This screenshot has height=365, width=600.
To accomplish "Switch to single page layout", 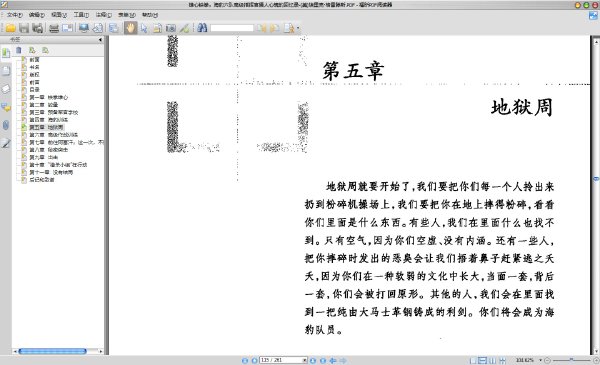I will pyautogui.click(x=473, y=360).
